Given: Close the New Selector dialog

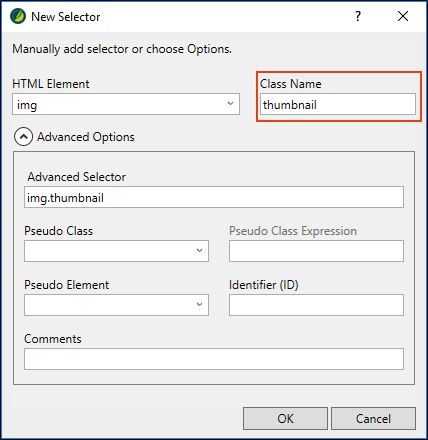Looking at the screenshot, I should tap(403, 16).
